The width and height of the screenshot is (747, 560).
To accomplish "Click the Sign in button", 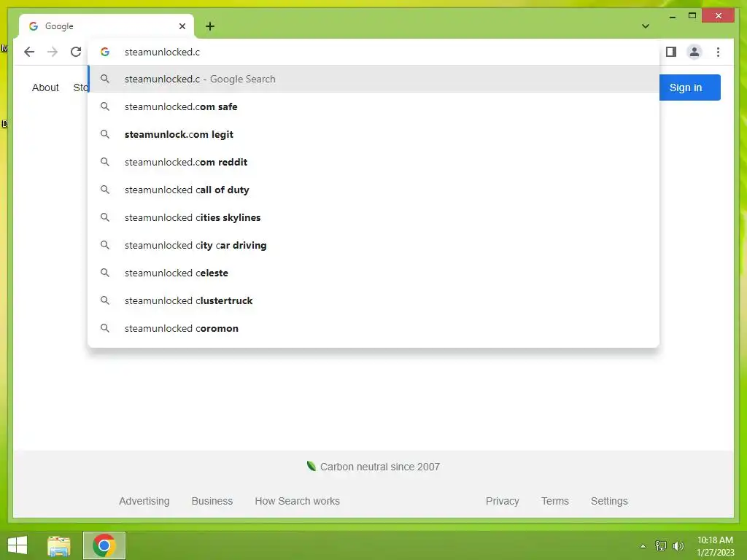I will click(x=689, y=87).
